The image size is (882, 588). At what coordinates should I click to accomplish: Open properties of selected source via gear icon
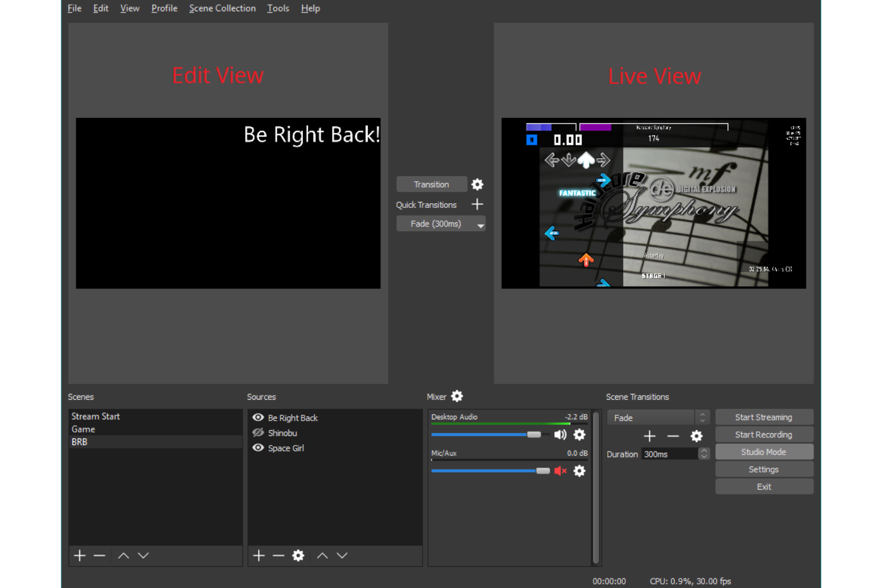pos(298,555)
